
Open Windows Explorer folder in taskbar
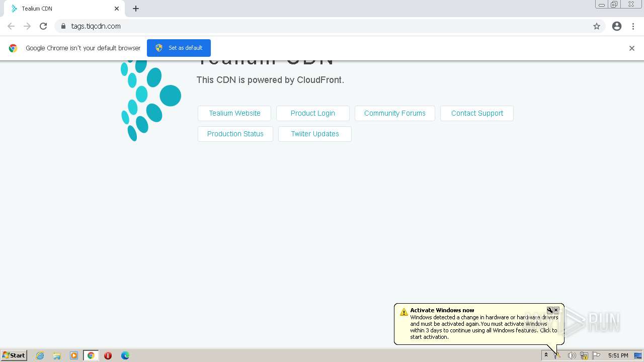pyautogui.click(x=57, y=355)
